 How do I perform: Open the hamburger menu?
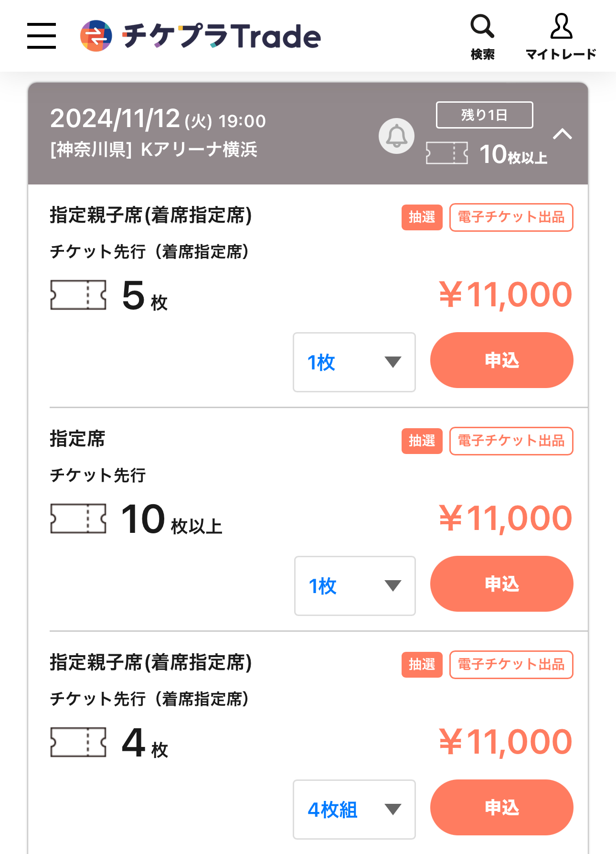pos(42,36)
